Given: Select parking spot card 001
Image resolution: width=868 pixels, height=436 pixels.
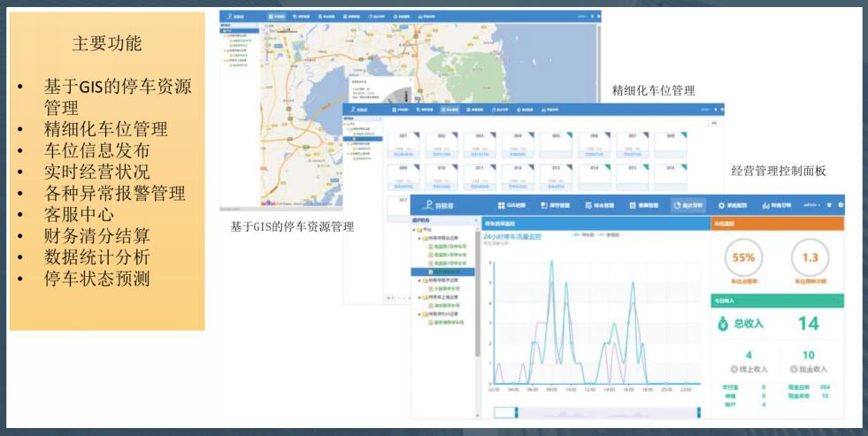Looking at the screenshot, I should point(403,144).
